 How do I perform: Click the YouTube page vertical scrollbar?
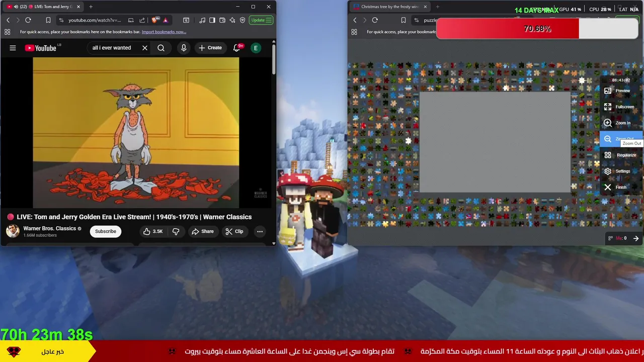point(274,60)
